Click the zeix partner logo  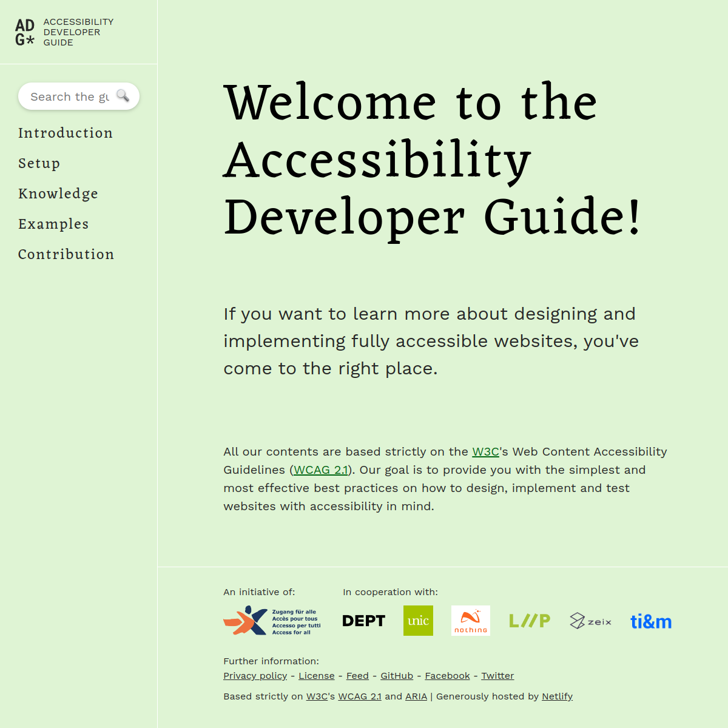click(590, 621)
